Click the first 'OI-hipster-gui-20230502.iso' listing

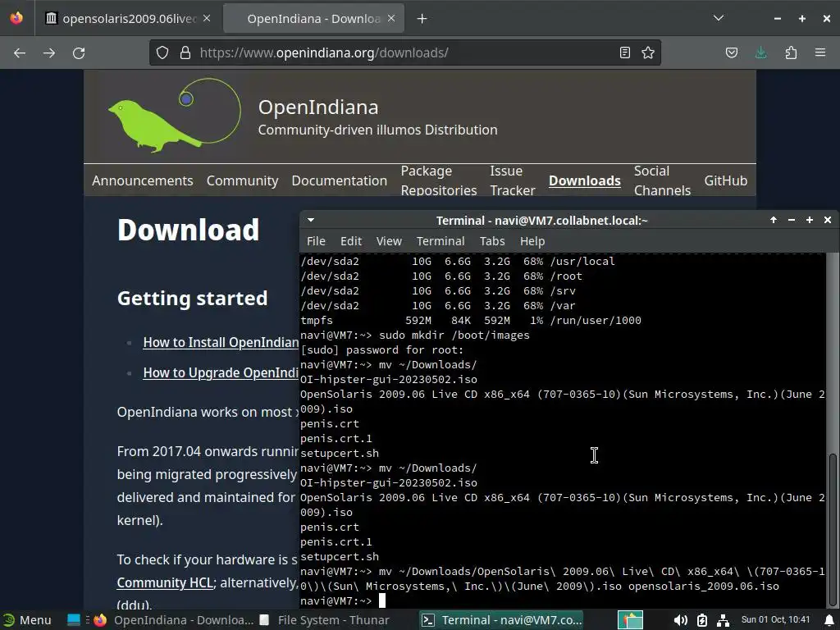click(x=388, y=379)
